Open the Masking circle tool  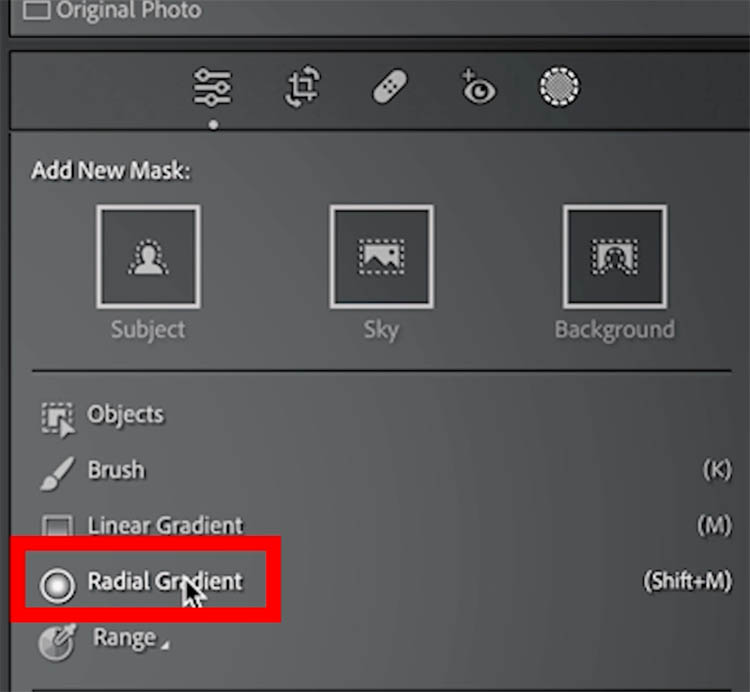pos(559,89)
